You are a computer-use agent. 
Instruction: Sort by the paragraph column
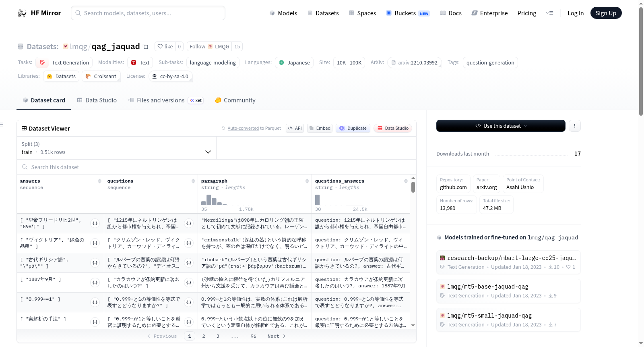(x=307, y=181)
